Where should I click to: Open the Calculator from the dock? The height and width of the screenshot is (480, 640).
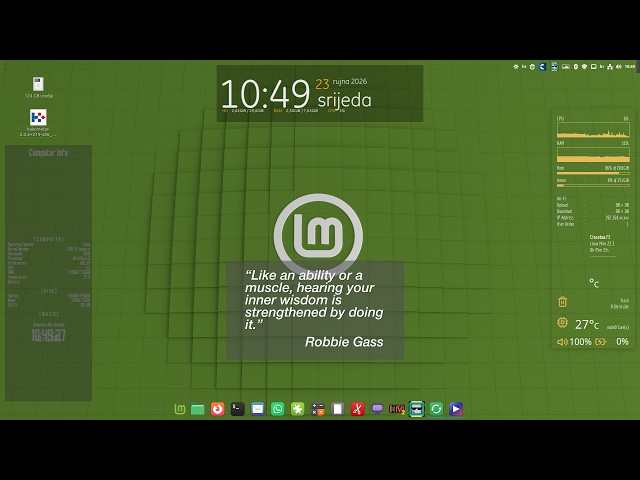pyautogui.click(x=318, y=409)
